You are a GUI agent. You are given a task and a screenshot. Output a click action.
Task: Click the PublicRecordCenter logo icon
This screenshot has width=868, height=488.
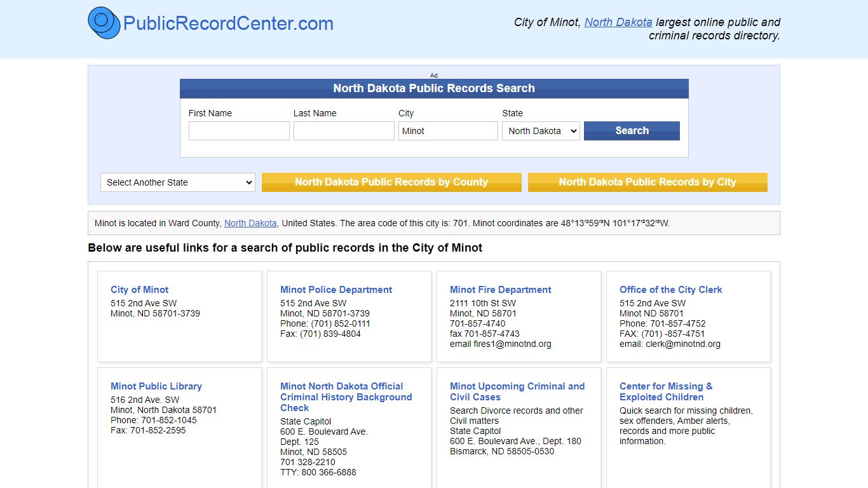pos(104,22)
